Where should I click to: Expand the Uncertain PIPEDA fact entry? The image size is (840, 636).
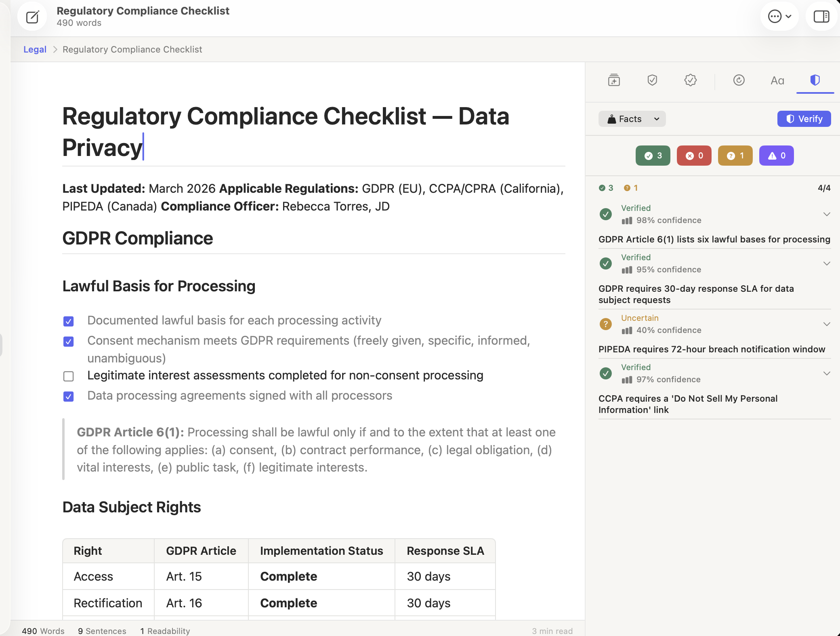[x=827, y=324]
